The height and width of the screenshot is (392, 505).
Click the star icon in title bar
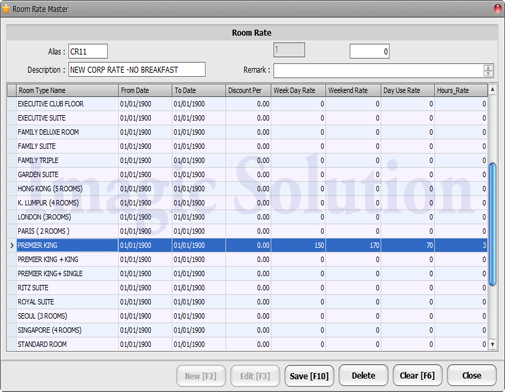(6, 9)
